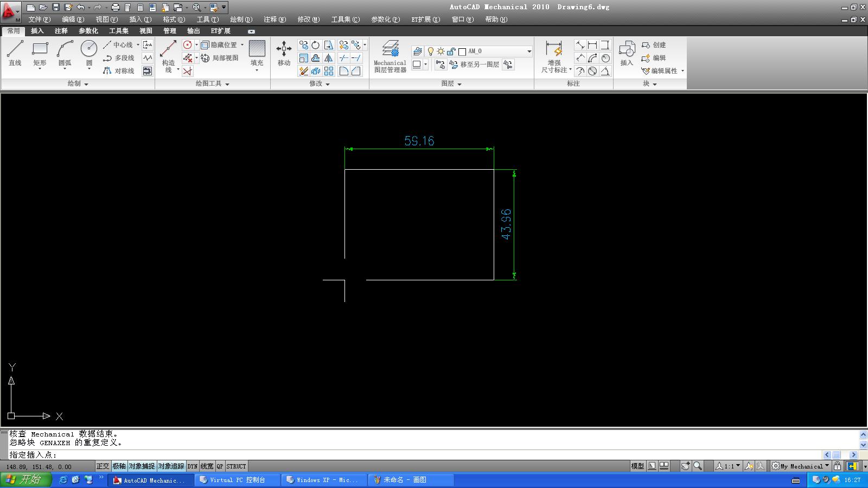Open the 中心线 dropdown arrow
This screenshot has width=868, height=488.
[138, 45]
